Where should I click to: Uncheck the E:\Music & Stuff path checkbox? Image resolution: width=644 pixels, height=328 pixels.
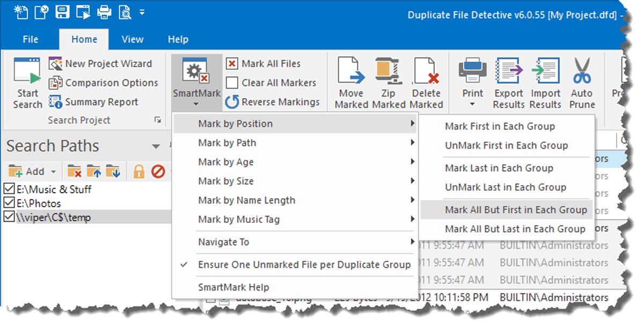coord(9,189)
